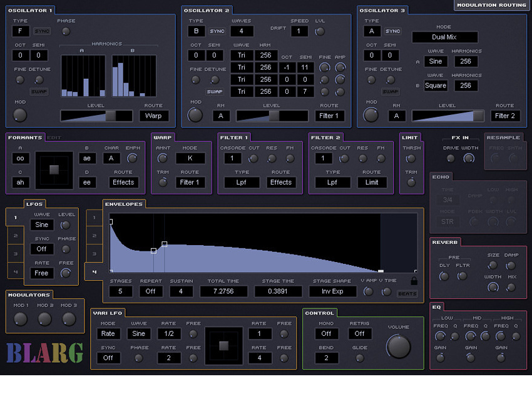Open Formants Route Effects selector

tap(123, 183)
